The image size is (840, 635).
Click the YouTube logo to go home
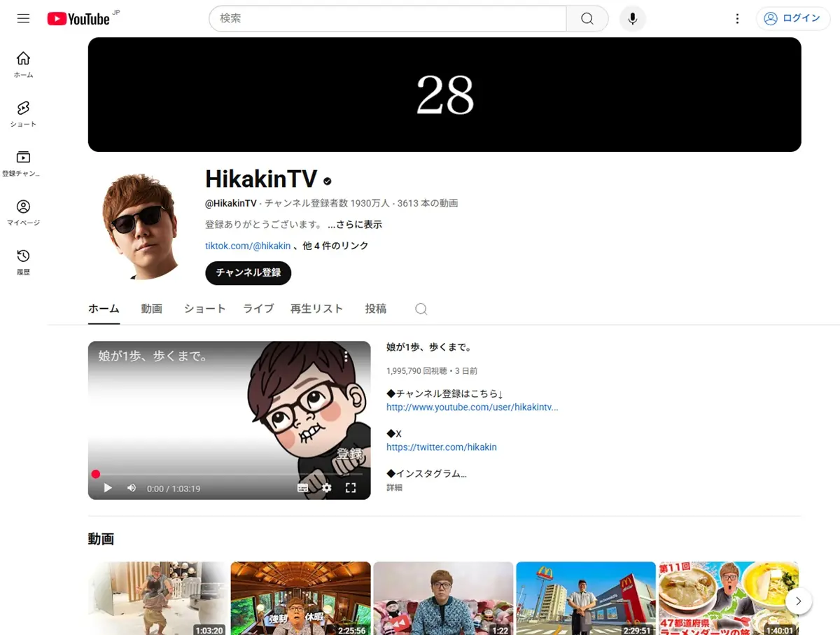(x=77, y=18)
